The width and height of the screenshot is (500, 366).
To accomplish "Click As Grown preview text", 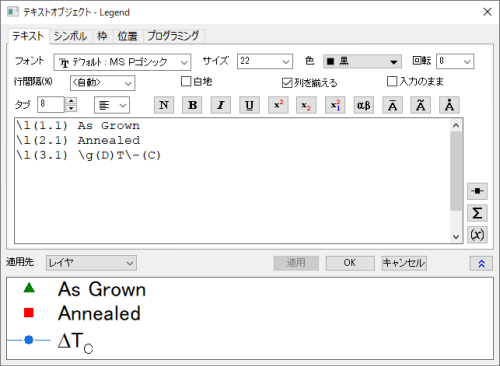I will (x=102, y=289).
